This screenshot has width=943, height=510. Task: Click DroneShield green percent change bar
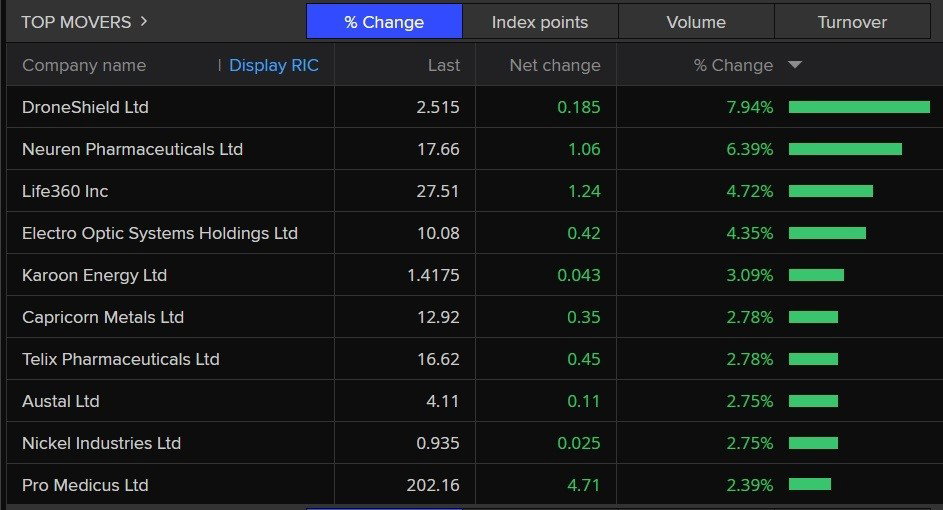pos(859,107)
